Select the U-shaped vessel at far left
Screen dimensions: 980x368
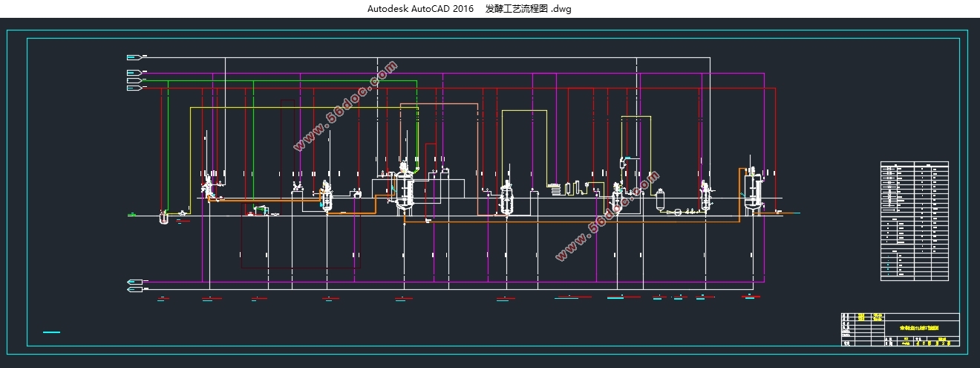click(164, 217)
